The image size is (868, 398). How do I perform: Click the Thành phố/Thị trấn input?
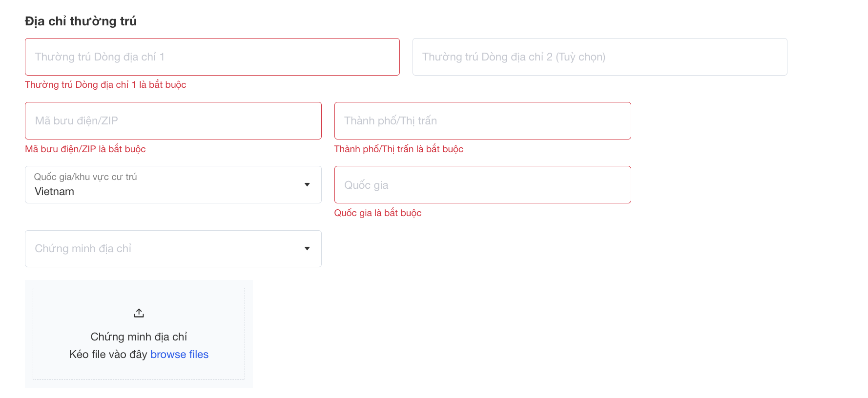click(x=482, y=121)
